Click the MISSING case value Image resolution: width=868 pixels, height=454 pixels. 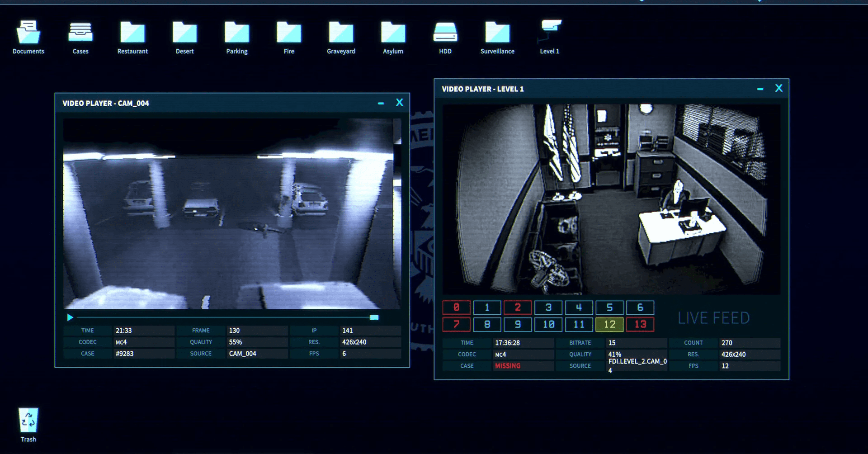[508, 366]
